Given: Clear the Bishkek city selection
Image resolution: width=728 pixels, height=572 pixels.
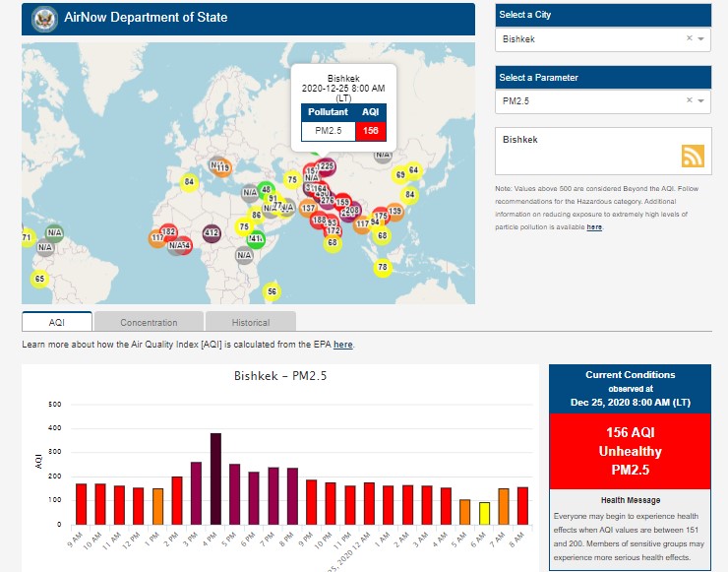Looking at the screenshot, I should (x=689, y=39).
